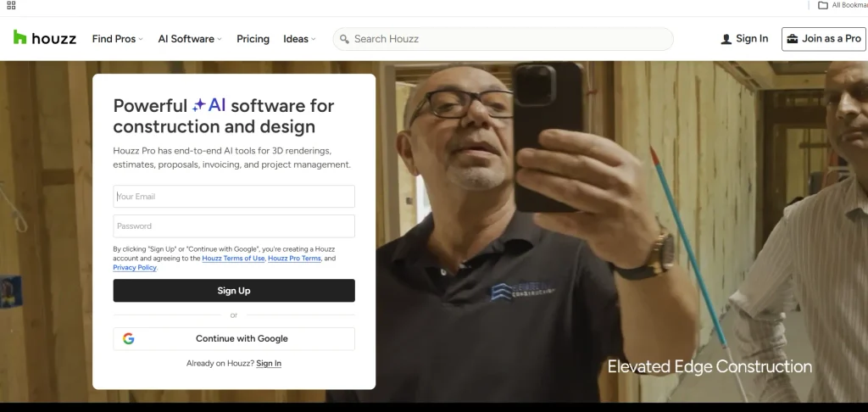Open the Houzz Terms of Use link
868x412 pixels.
click(x=234, y=259)
